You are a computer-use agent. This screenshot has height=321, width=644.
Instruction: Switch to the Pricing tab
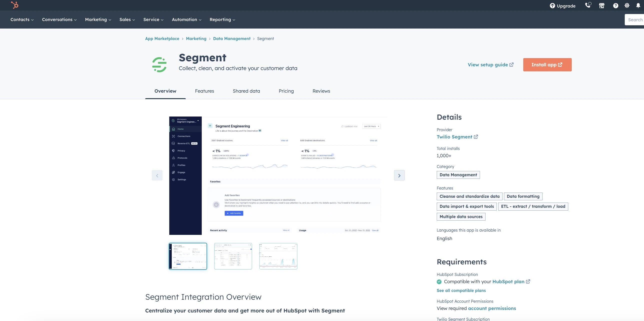click(x=286, y=91)
